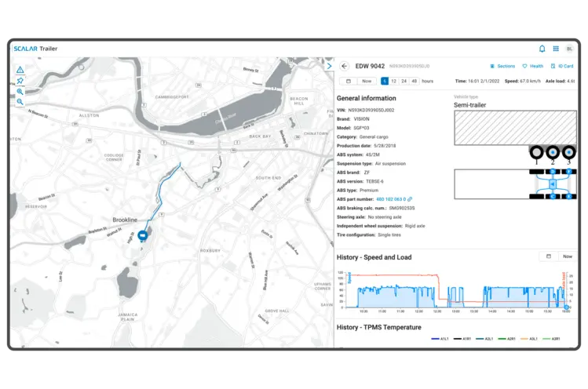Select the 48 hours time range
This screenshot has height=389, width=588.
(414, 81)
